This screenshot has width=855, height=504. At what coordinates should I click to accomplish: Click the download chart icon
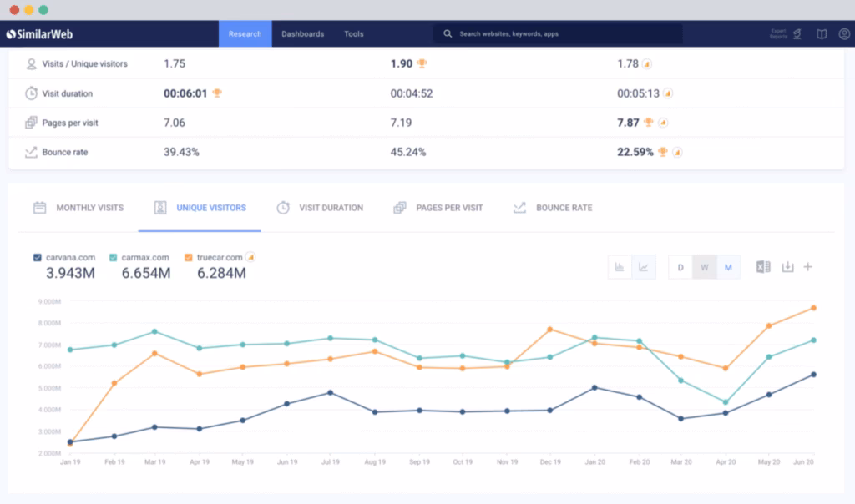(787, 267)
